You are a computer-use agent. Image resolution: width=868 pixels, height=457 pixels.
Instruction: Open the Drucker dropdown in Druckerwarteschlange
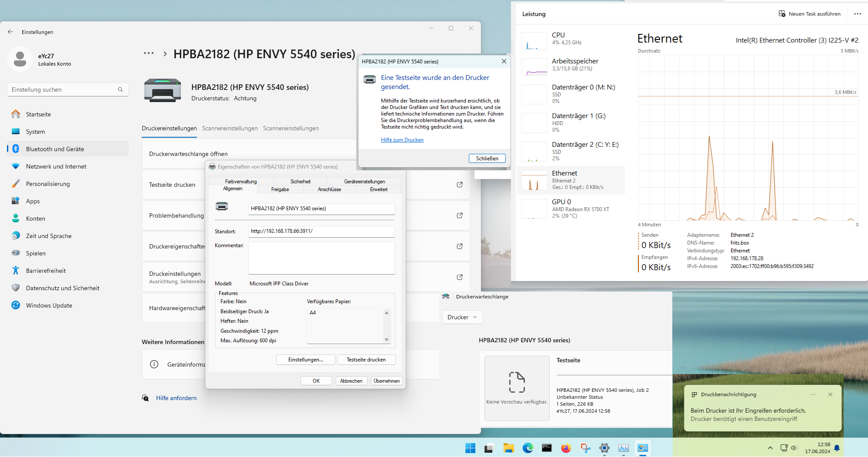click(x=462, y=317)
